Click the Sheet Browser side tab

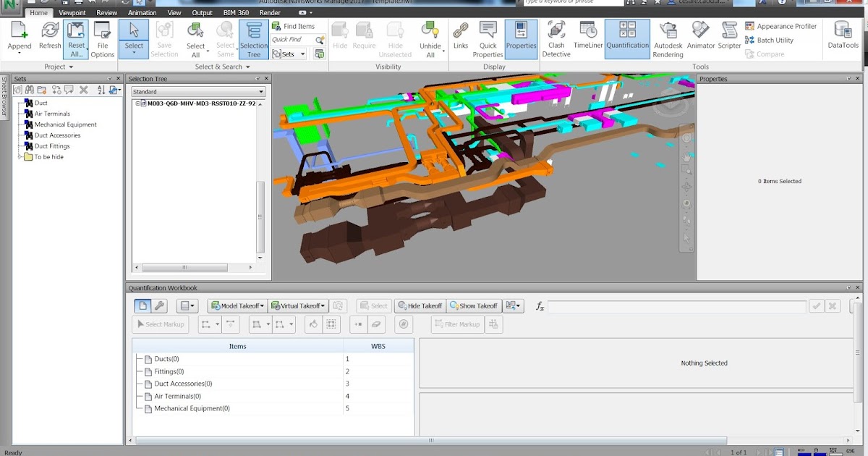click(4, 96)
